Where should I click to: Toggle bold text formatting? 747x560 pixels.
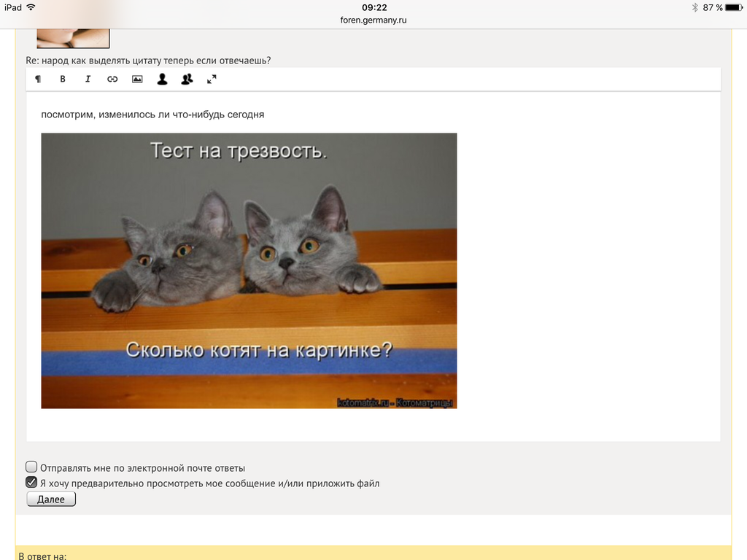(63, 79)
